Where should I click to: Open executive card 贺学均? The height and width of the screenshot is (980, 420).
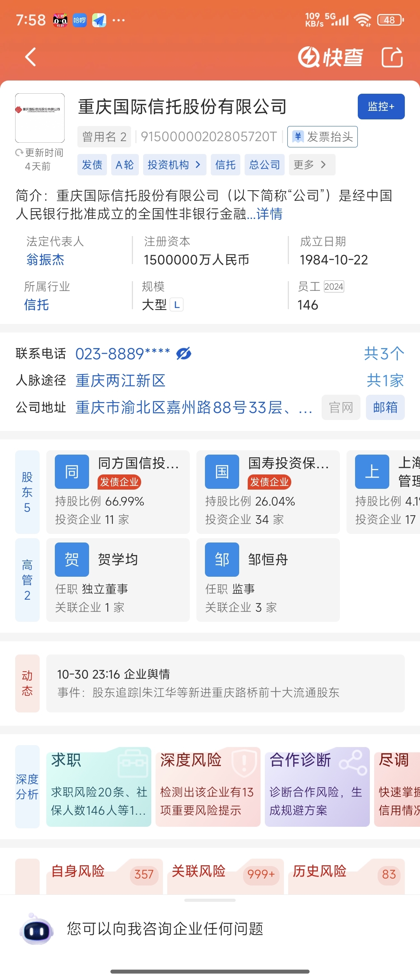[118, 580]
